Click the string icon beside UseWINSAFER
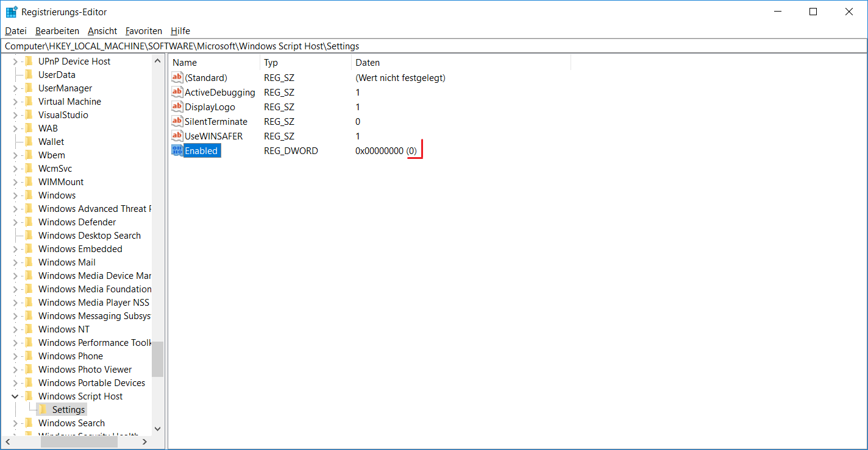 point(177,136)
